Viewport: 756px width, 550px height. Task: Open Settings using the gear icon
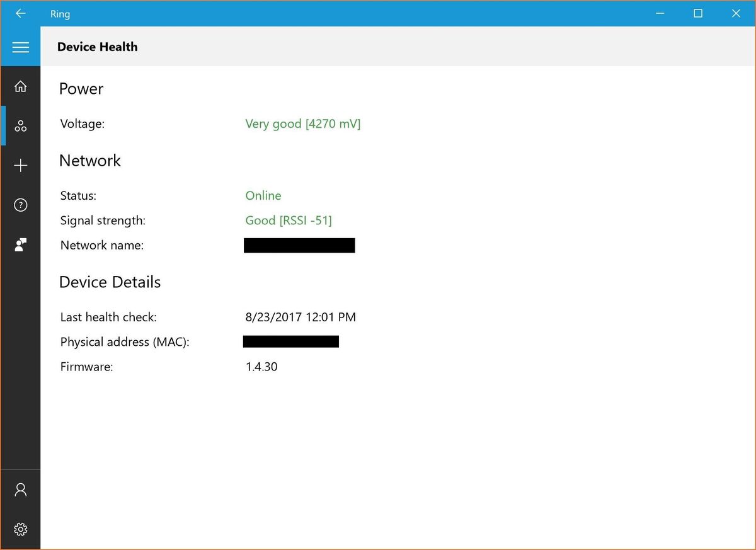pos(21,529)
